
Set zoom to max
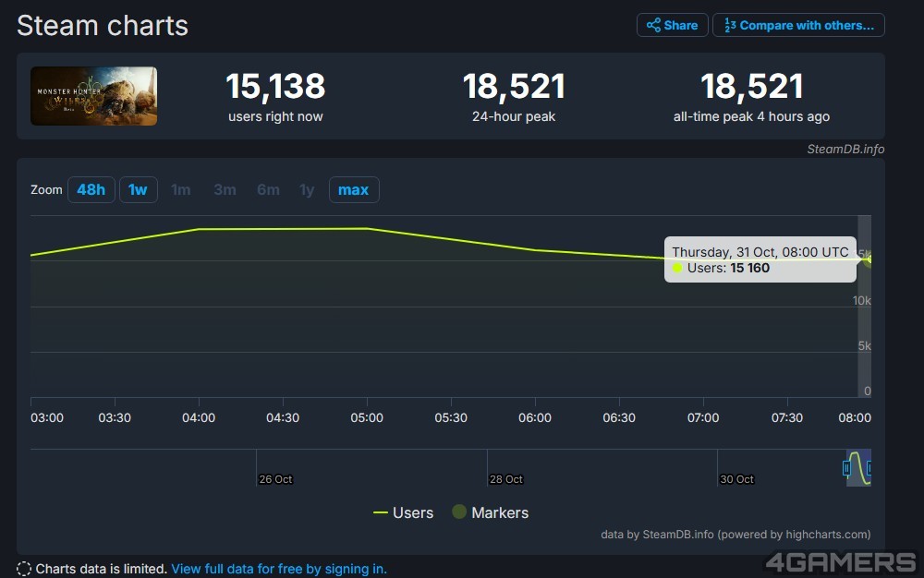point(354,189)
